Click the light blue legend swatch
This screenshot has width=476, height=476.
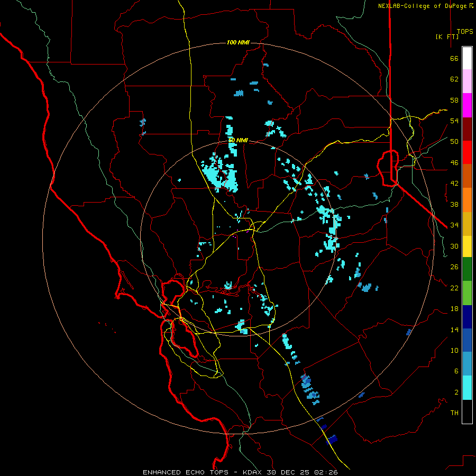[x=467, y=364]
